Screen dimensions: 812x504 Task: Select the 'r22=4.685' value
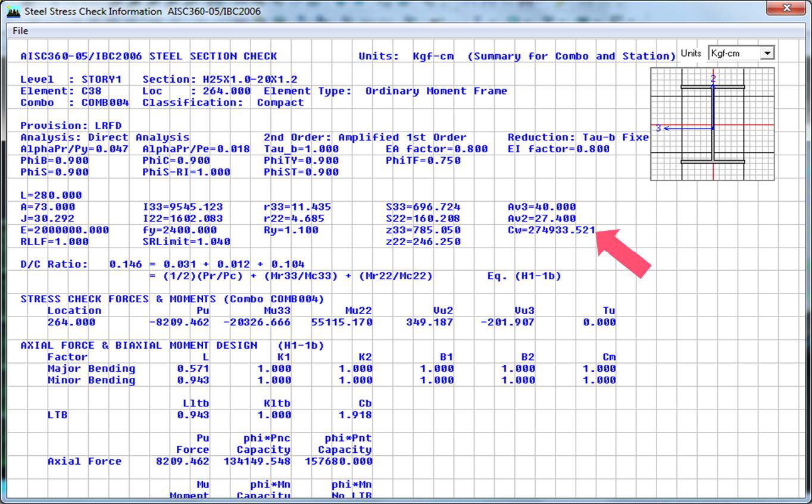[294, 218]
